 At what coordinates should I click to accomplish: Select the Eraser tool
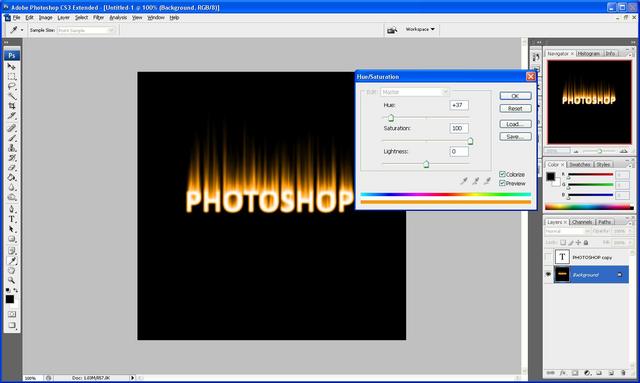click(x=11, y=168)
